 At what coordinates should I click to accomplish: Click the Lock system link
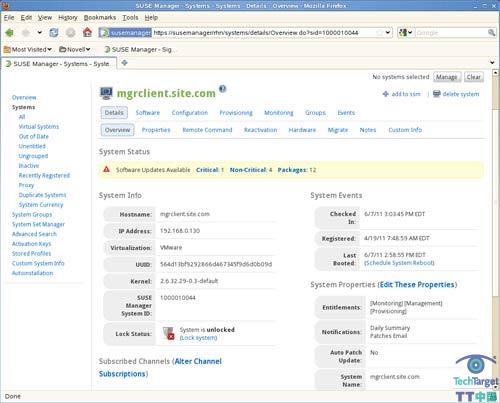[198, 338]
